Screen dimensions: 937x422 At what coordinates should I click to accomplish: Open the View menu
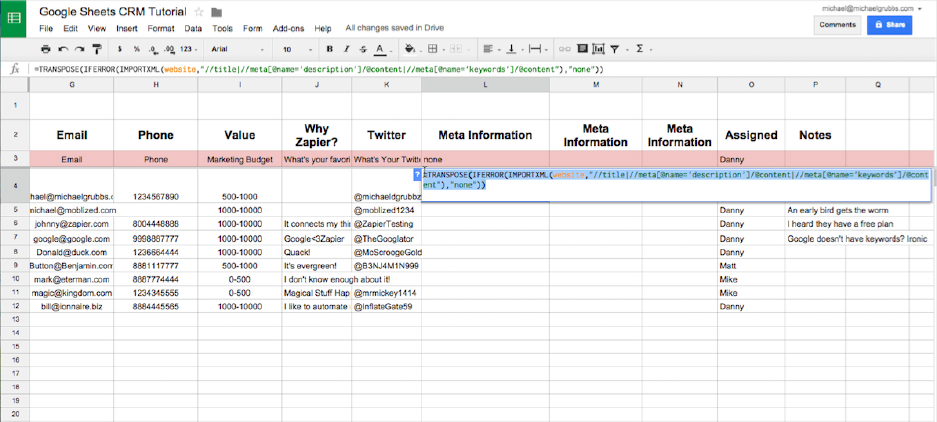[97, 28]
